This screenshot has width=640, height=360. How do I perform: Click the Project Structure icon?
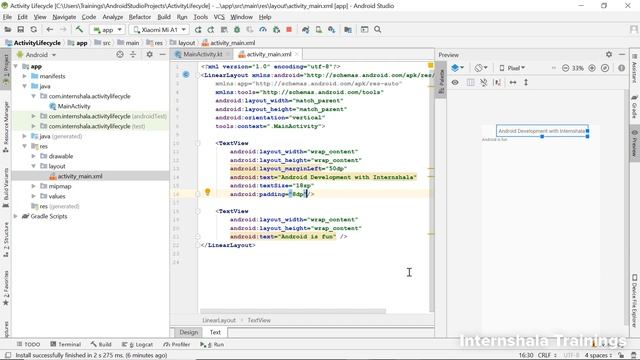(x=348, y=29)
